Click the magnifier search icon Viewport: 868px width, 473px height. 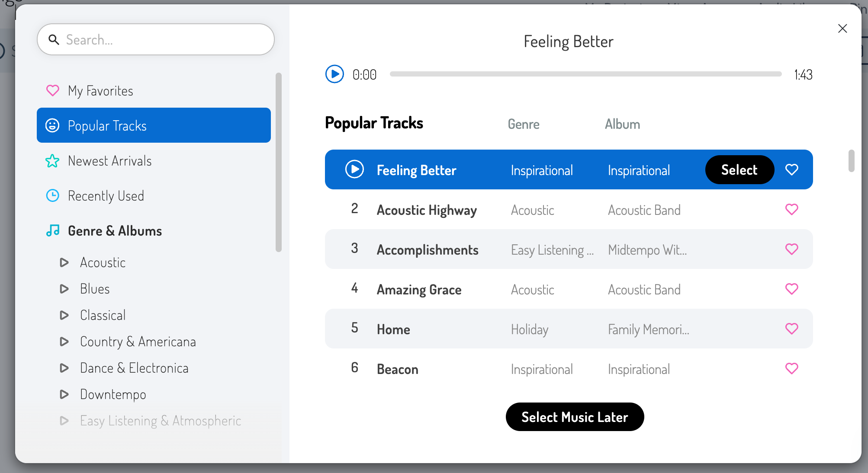pyautogui.click(x=54, y=40)
